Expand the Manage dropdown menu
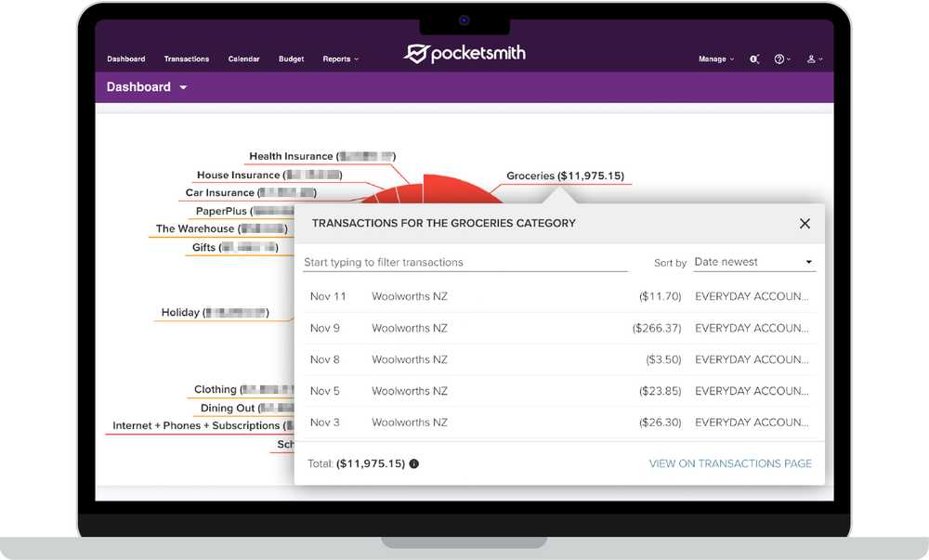The height and width of the screenshot is (560, 929). click(x=716, y=59)
